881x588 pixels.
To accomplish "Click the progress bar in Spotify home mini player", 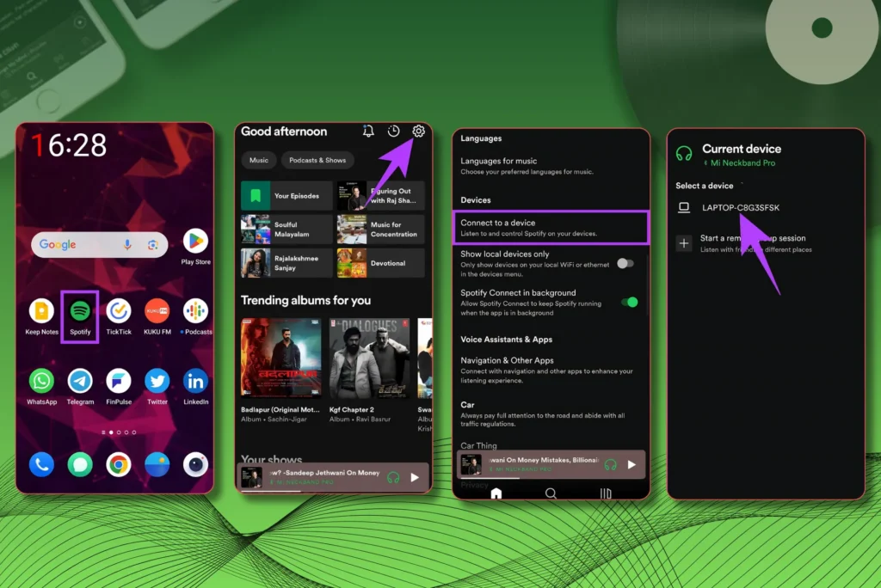I will coord(333,491).
